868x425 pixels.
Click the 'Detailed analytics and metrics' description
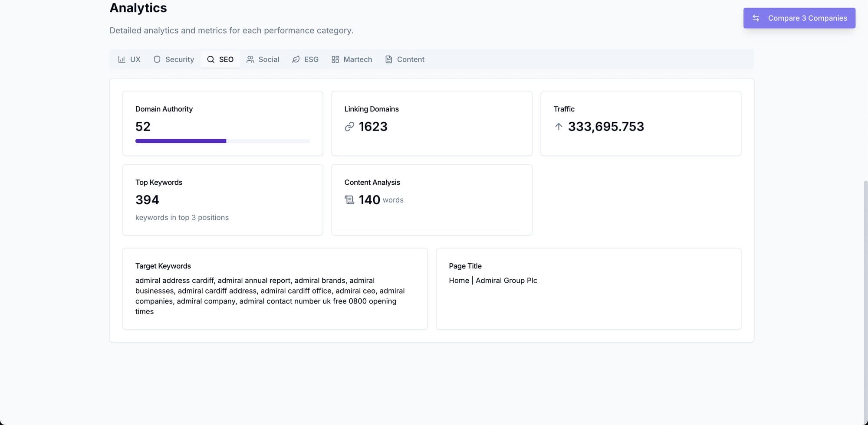pos(231,31)
